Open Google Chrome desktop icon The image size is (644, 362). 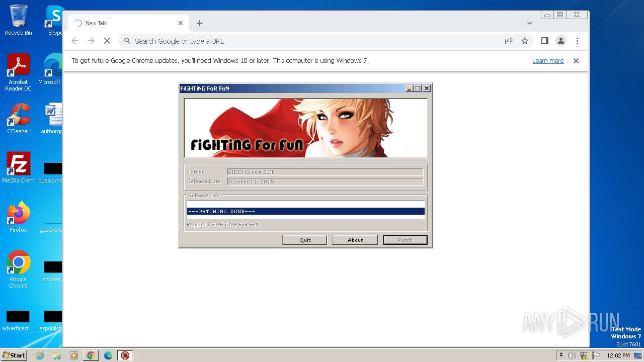pyautogui.click(x=18, y=269)
